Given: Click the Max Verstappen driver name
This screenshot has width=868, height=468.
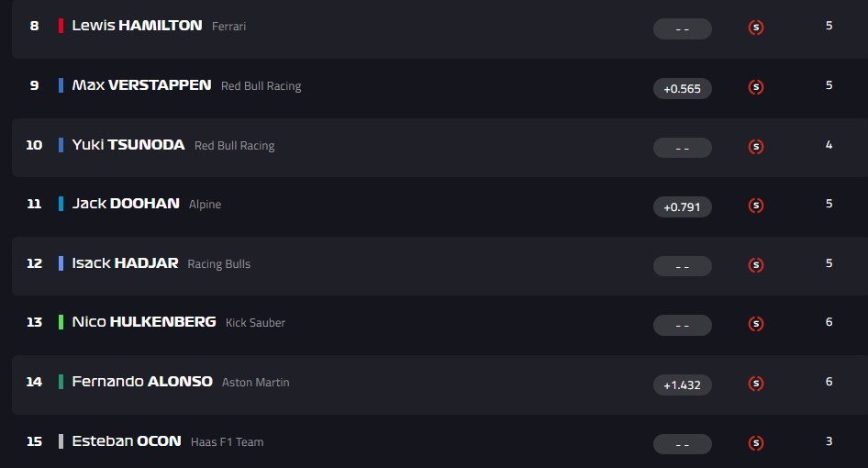Looking at the screenshot, I should pos(141,85).
